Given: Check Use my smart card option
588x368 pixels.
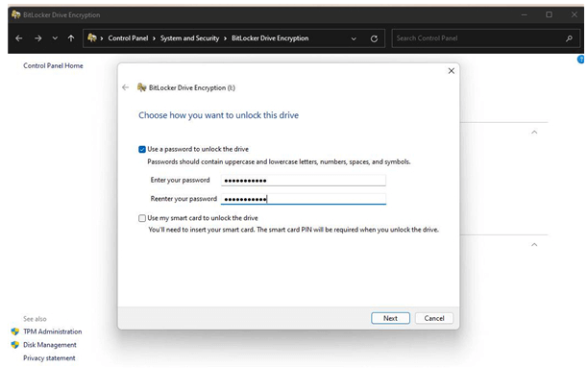Looking at the screenshot, I should [x=142, y=218].
